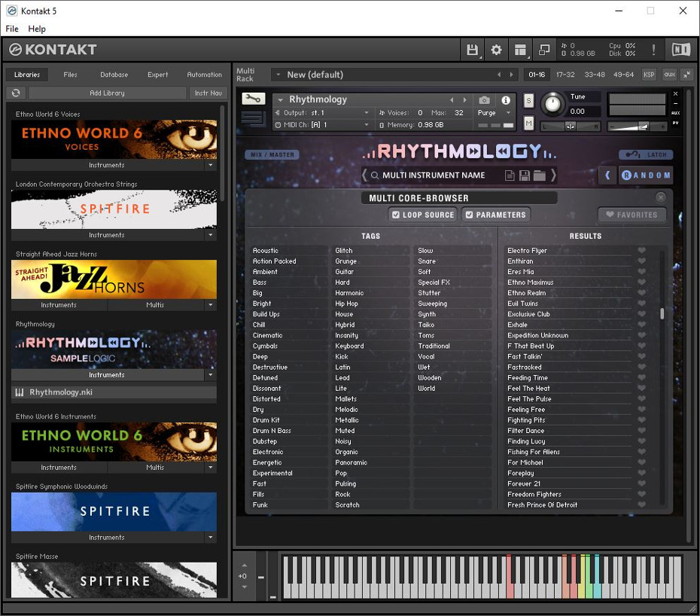
Task: Click the heart next to Fighting Pits
Action: coord(641,419)
